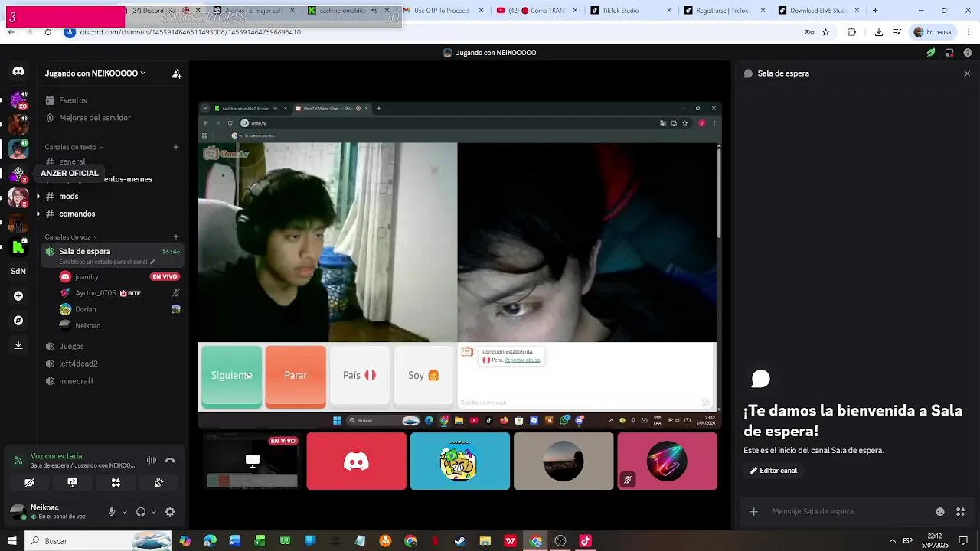Viewport: 980px width, 551px height.
Task: Open emoji picker in chat box
Action: [x=940, y=512]
